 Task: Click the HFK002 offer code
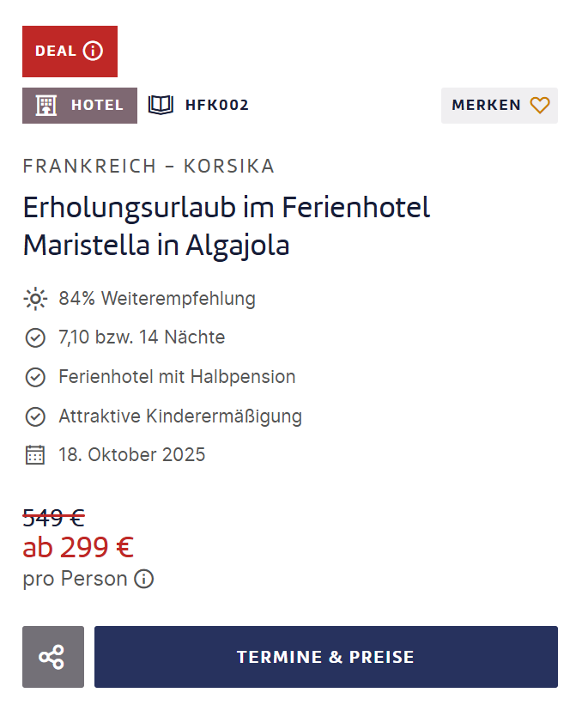[x=216, y=105]
